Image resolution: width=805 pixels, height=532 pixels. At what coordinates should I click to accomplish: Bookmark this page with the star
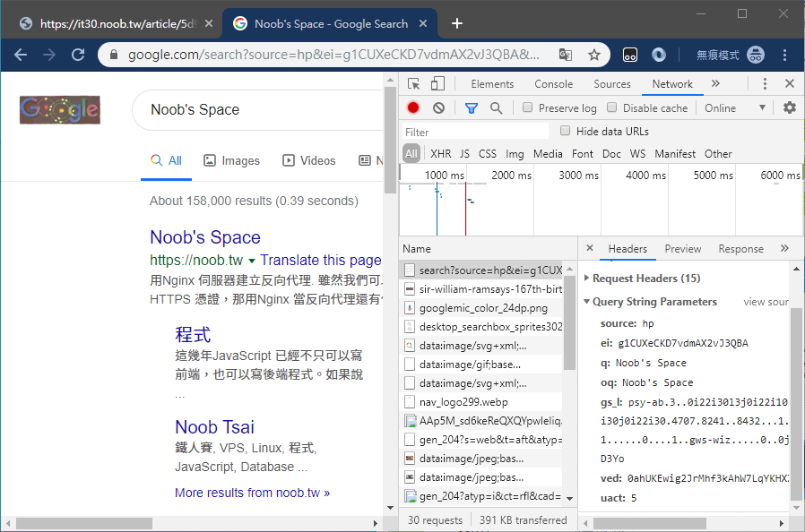[x=594, y=55]
